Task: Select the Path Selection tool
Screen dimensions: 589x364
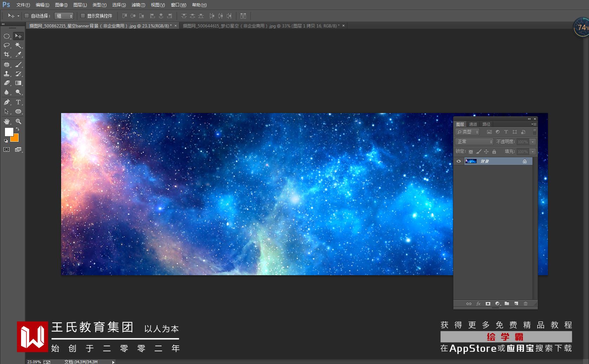Action: coord(7,111)
